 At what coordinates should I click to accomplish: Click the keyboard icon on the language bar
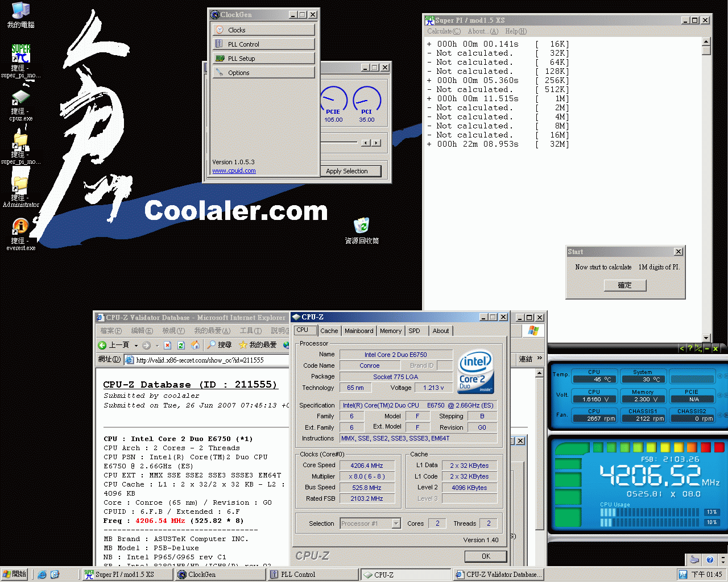pos(694,560)
